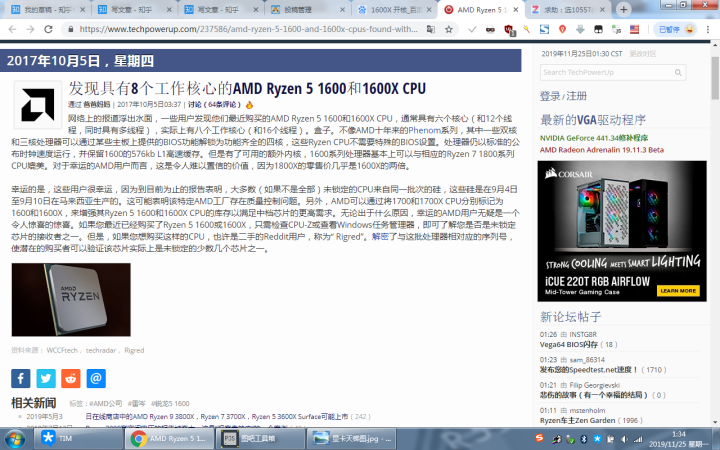Click the browser forward arrow

pos(30,29)
